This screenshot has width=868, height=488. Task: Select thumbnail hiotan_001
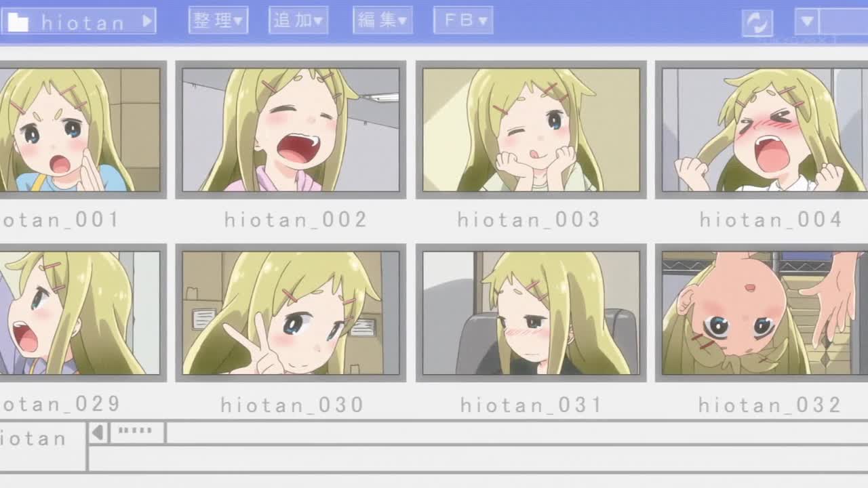(x=80, y=129)
